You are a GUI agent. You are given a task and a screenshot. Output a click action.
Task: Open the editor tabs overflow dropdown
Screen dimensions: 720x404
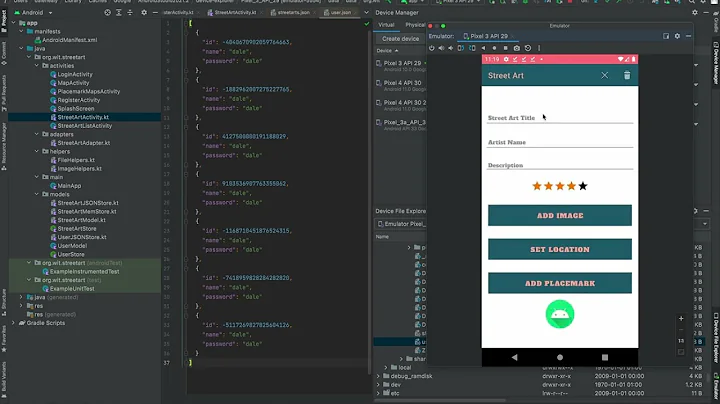366,12
